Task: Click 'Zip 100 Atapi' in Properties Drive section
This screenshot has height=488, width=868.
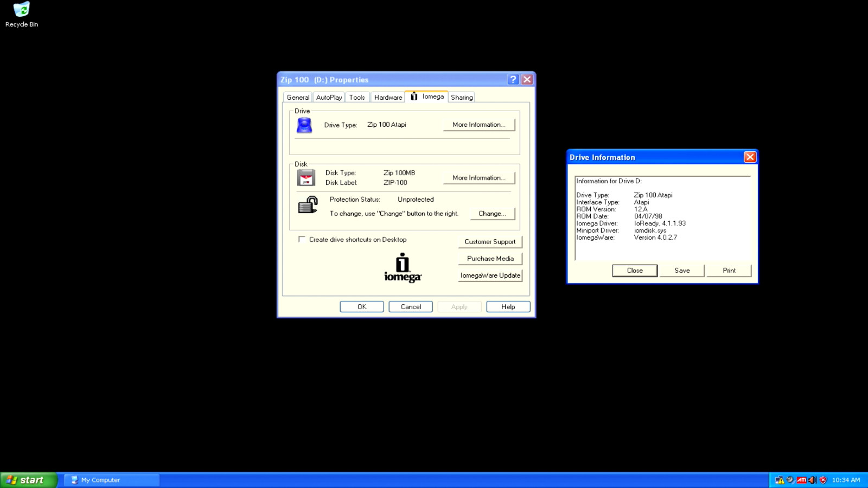Action: [x=386, y=125]
